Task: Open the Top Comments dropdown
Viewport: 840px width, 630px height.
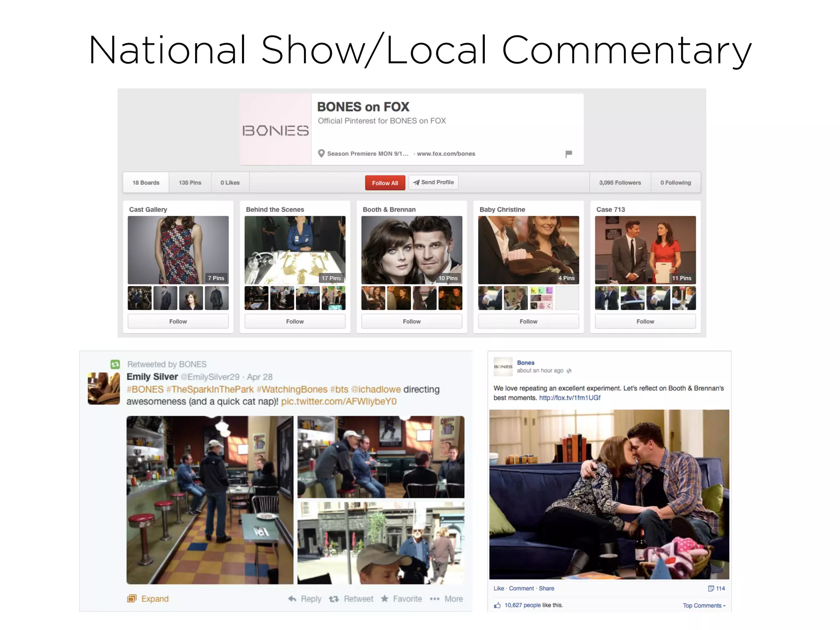Action: pyautogui.click(x=704, y=605)
